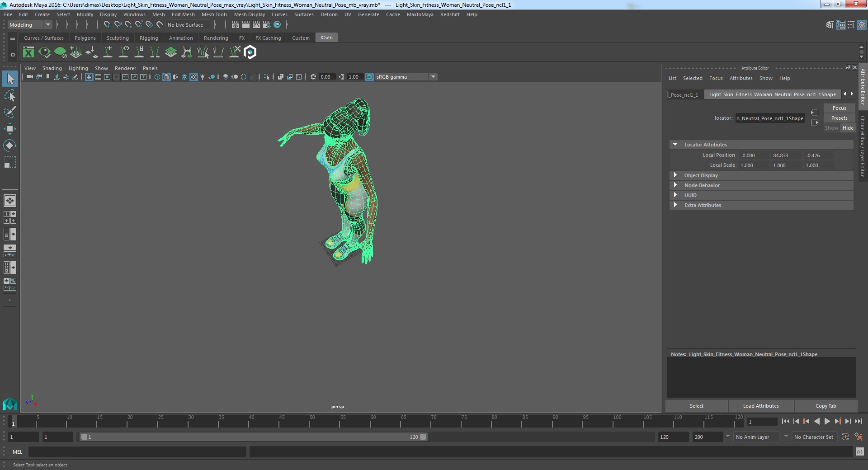Image resolution: width=868 pixels, height=470 pixels.
Task: Click the Focus button in Attribute Editor
Action: click(x=839, y=108)
